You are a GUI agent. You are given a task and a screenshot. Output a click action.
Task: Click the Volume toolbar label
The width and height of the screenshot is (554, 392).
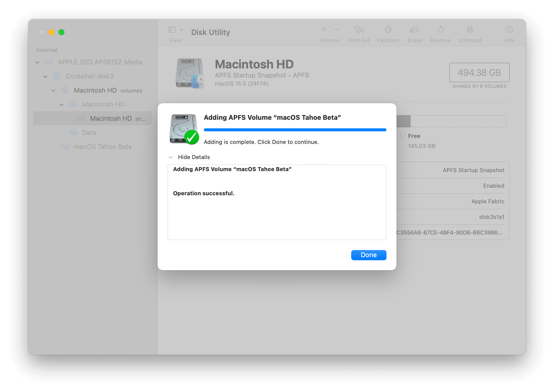(330, 40)
